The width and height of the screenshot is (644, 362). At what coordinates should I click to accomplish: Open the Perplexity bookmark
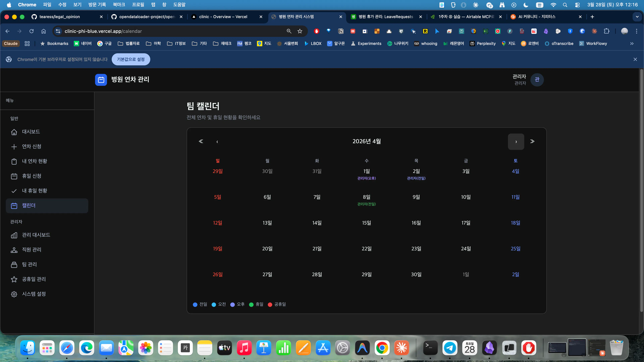483,43
